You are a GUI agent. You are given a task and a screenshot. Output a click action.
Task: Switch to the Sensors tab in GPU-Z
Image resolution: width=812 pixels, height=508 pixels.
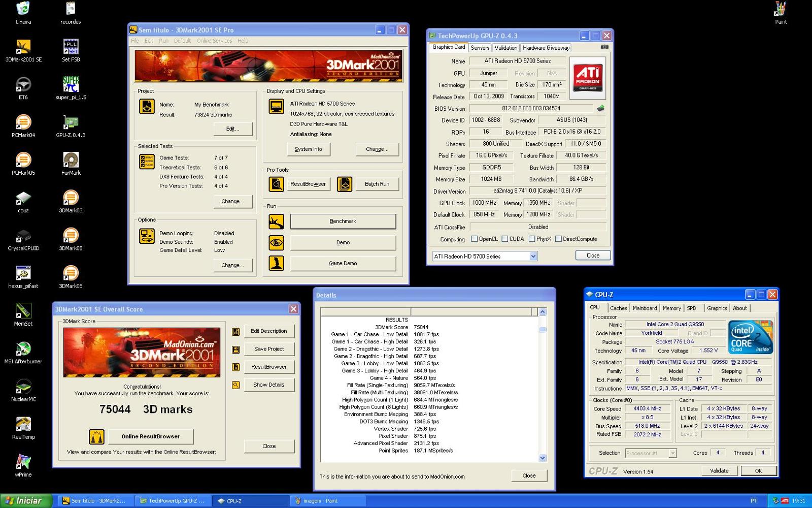pos(480,48)
